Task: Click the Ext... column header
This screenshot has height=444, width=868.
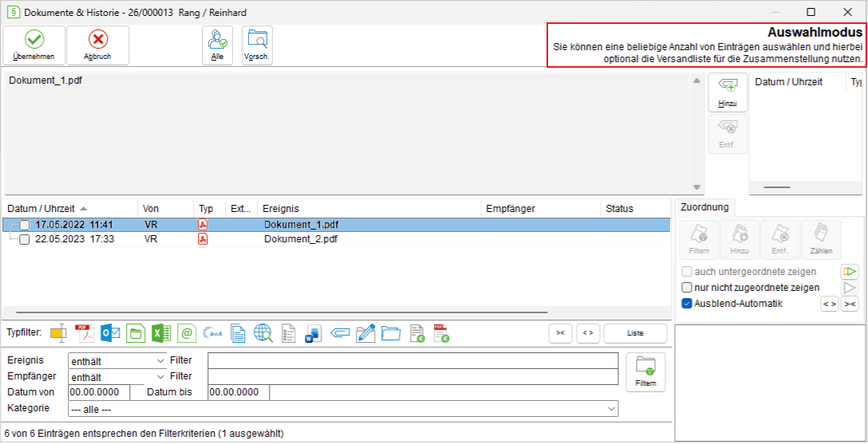Action: (x=242, y=209)
